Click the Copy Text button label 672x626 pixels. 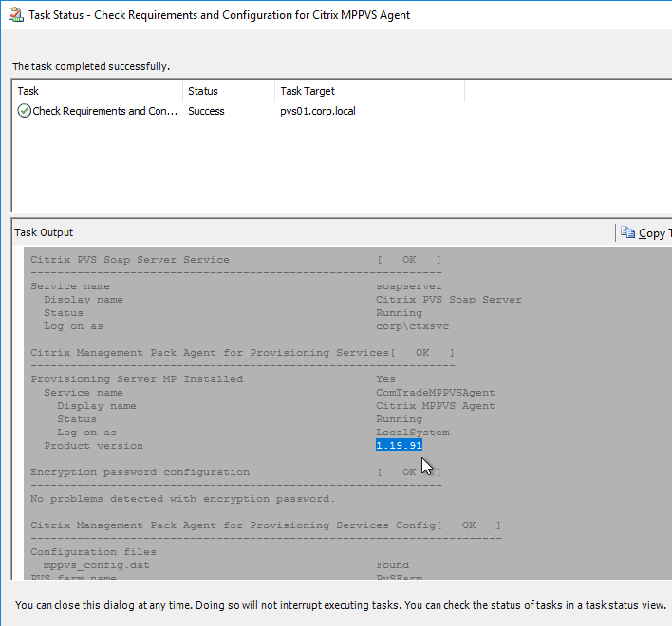tap(655, 233)
